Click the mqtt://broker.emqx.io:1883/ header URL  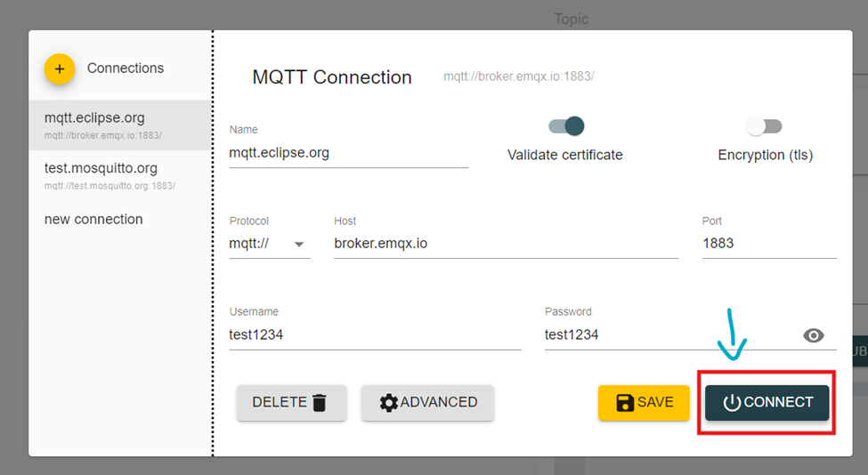pyautogui.click(x=518, y=77)
